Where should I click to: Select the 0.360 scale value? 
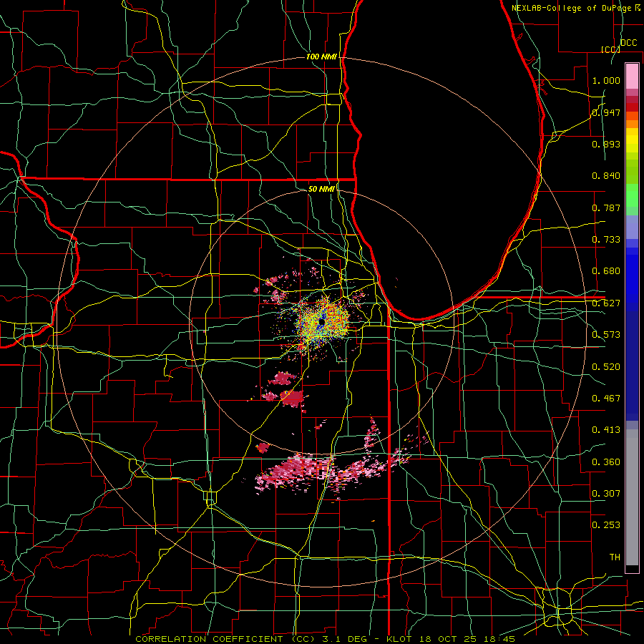click(606, 462)
